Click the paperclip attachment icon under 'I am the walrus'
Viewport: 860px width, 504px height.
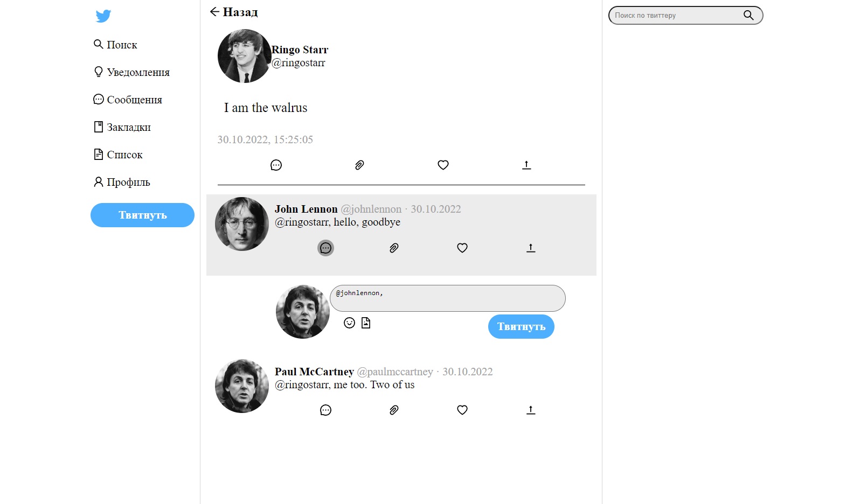359,165
